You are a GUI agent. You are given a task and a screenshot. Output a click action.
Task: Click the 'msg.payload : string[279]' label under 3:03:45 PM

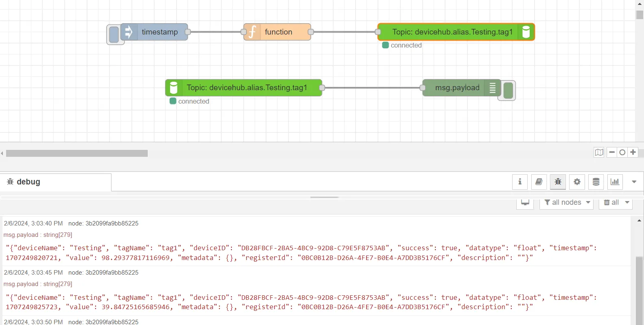[38, 284]
